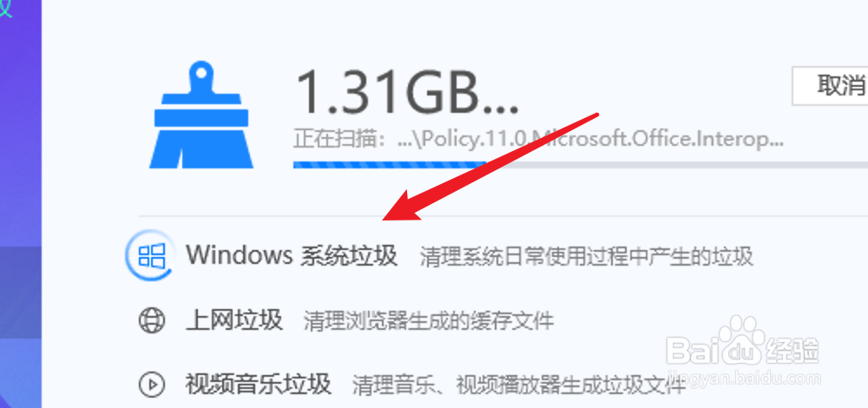Click the description 清理浏览器生成的缓存文件

pyautogui.click(x=429, y=321)
